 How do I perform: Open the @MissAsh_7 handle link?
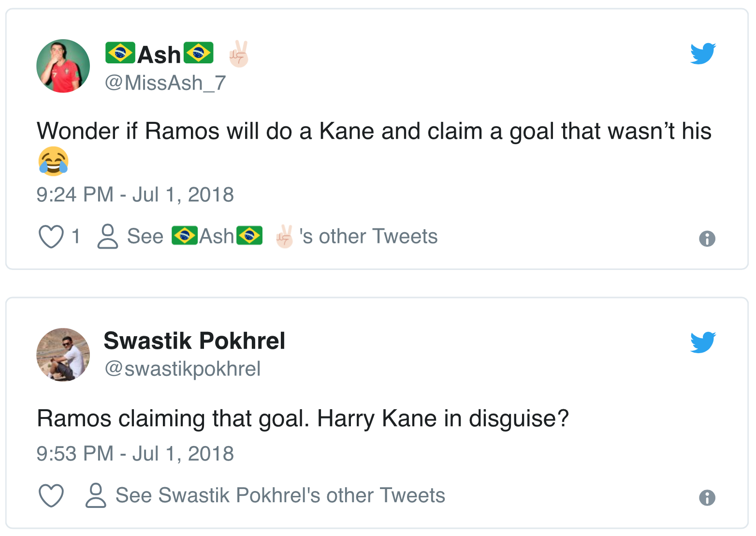click(165, 83)
